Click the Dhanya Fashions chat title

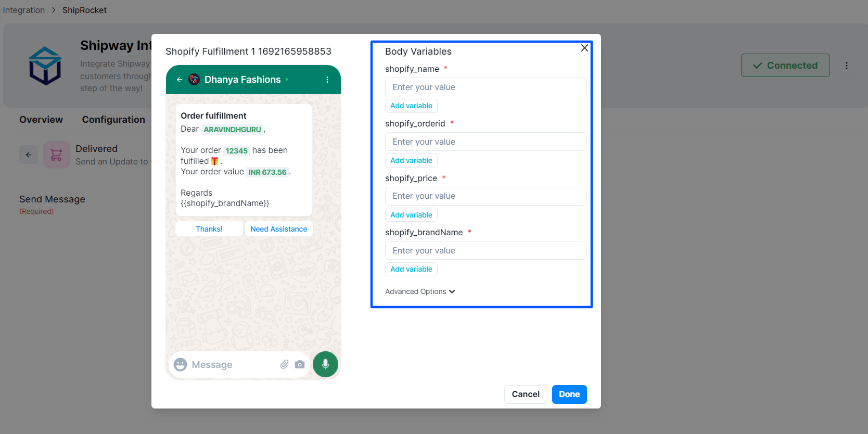(242, 80)
